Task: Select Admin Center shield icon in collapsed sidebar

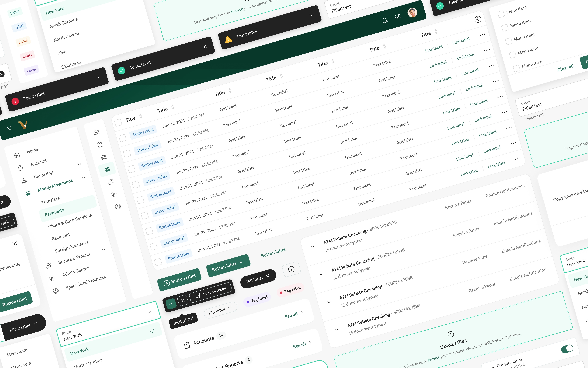Action: 114,194
